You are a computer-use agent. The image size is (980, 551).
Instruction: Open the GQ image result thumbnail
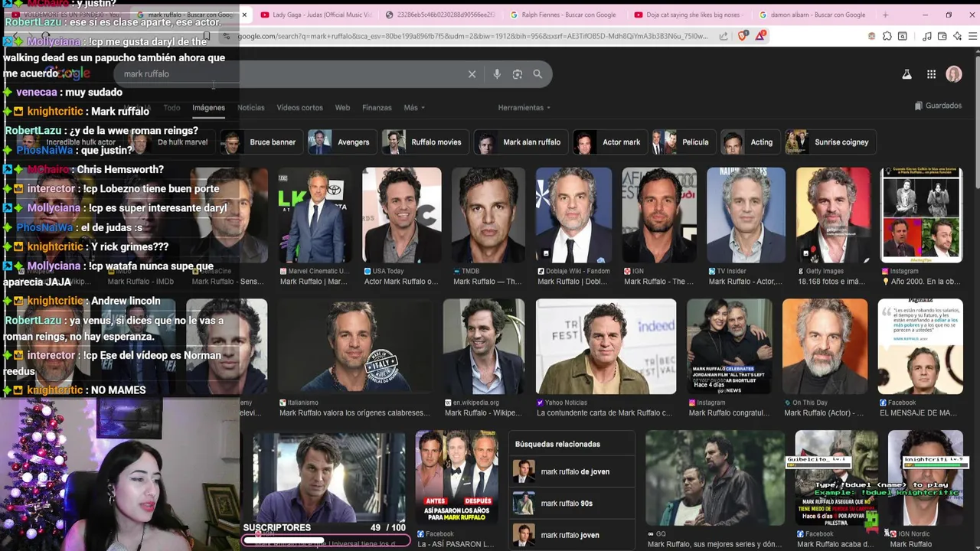(x=715, y=478)
